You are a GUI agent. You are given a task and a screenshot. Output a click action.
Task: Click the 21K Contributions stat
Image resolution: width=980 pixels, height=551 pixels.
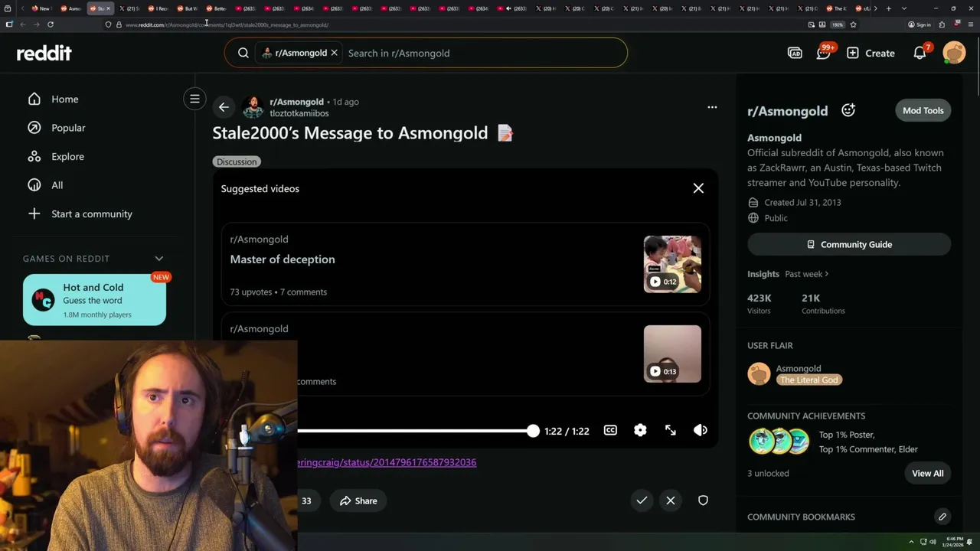click(823, 304)
